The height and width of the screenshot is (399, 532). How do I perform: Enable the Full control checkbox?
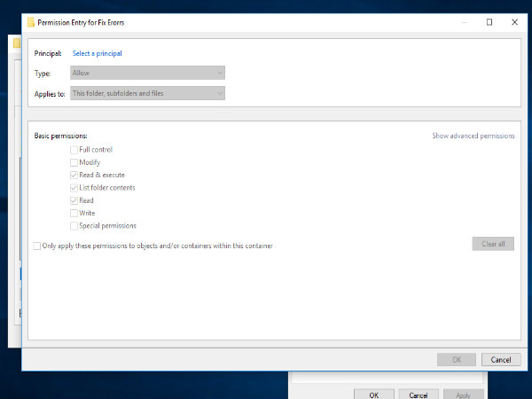coord(74,150)
